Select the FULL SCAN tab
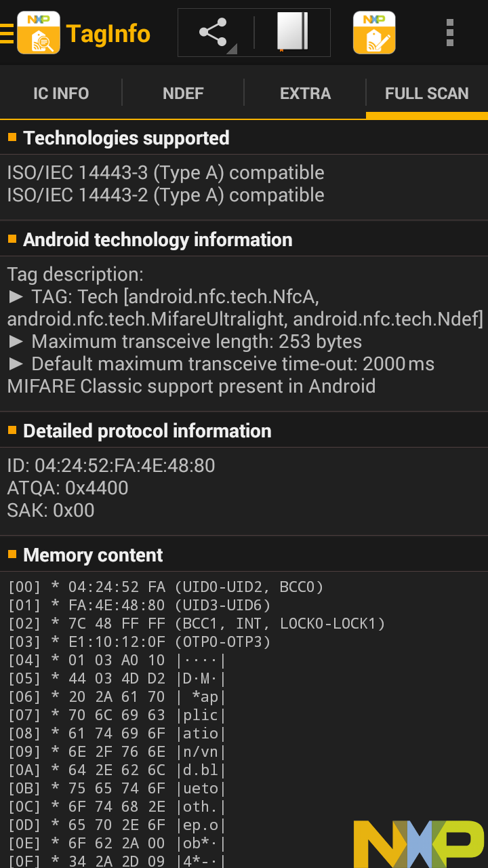 point(427,94)
